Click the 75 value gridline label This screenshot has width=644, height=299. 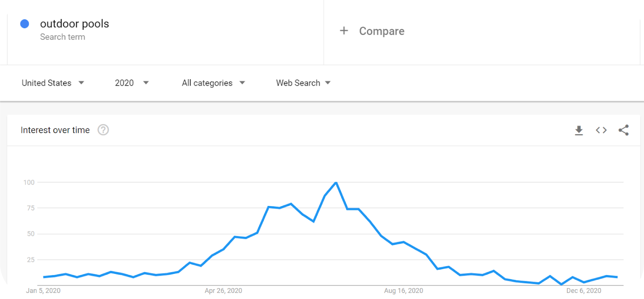click(31, 208)
